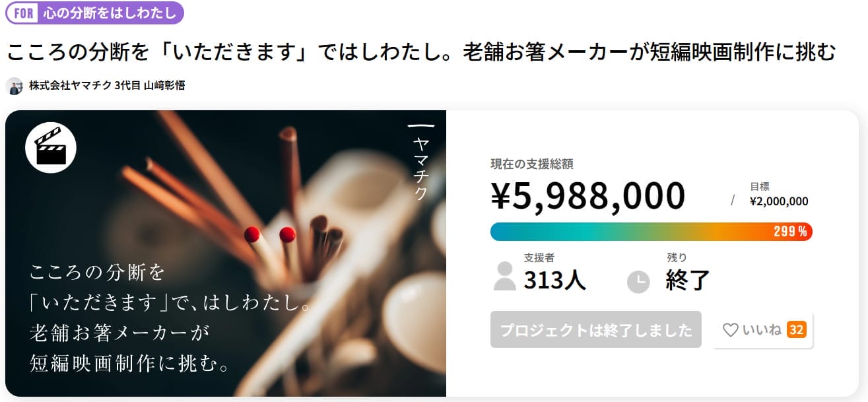Click the rainbow funding progress bar
This screenshot has height=402, width=868.
tap(627, 232)
